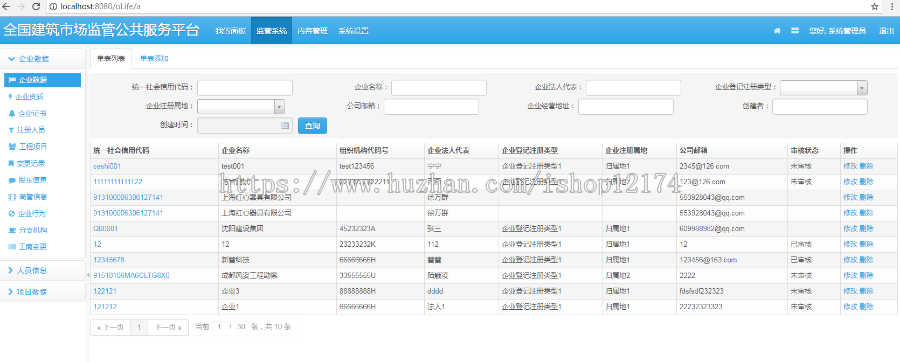Screen dimensions: 900x362
Task: Click the 2345@126.com email cell
Action: click(x=704, y=166)
